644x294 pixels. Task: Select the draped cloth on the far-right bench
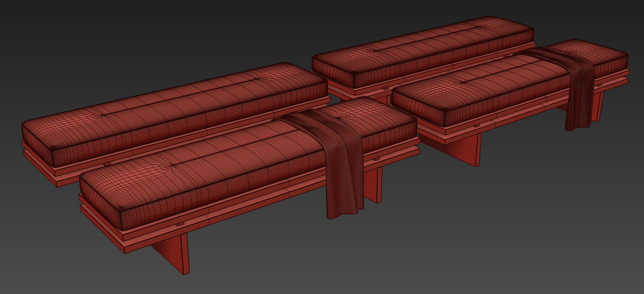(571, 89)
